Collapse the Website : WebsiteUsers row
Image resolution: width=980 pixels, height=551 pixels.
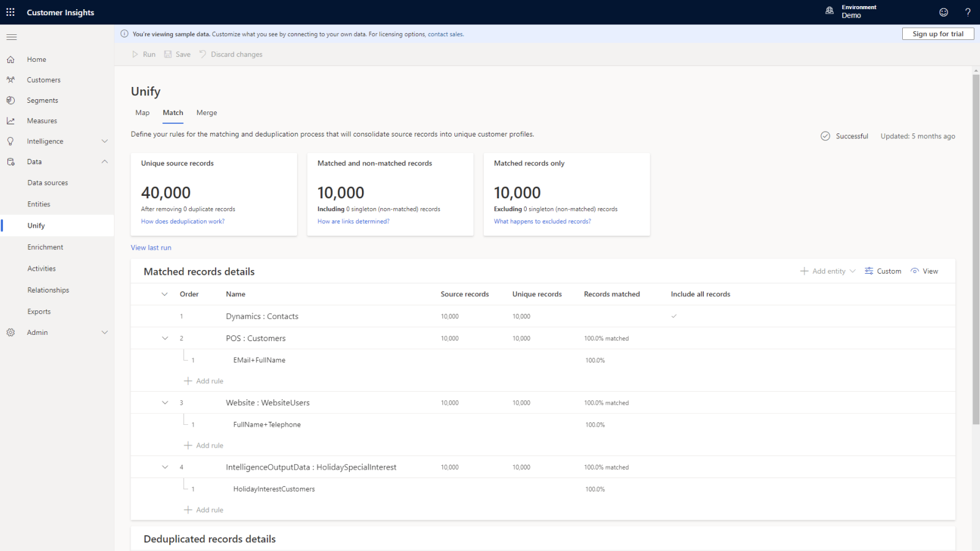(165, 403)
